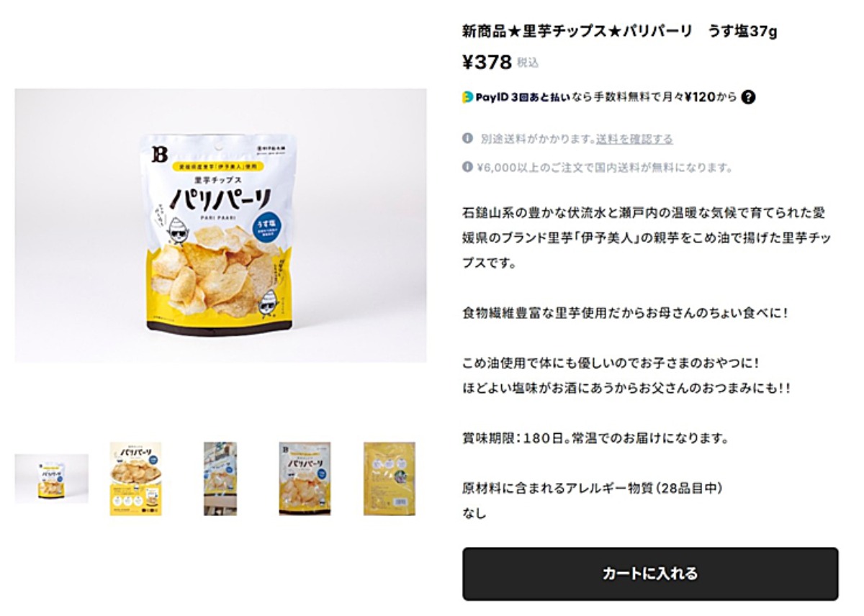864x616 pixels.
Task: Click the アレルギー物質（28品目中） line
Action: pyautogui.click(x=592, y=488)
